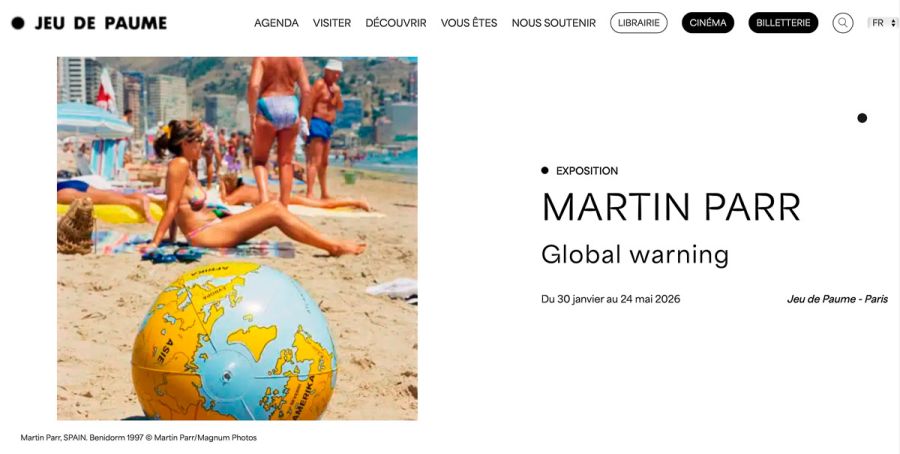Click the JEU DE PAUME logo text
This screenshot has height=454, width=900.
[x=100, y=23]
